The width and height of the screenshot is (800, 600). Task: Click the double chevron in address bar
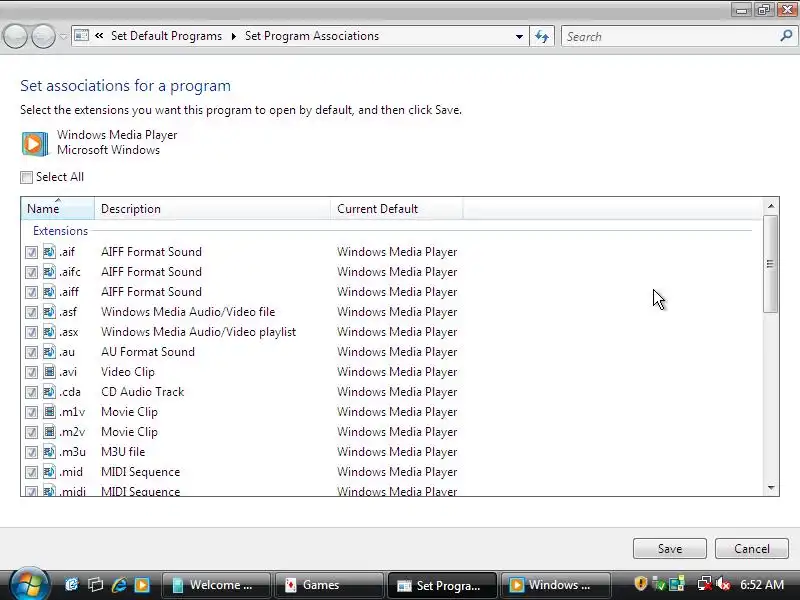click(x=99, y=36)
